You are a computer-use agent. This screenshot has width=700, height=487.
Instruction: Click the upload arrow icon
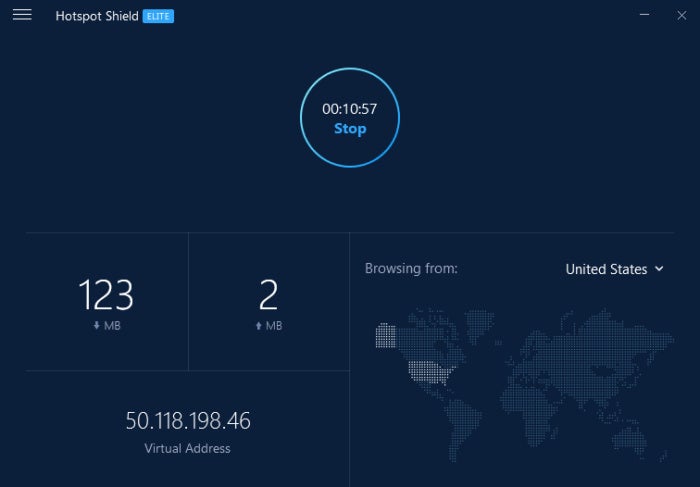click(x=258, y=326)
